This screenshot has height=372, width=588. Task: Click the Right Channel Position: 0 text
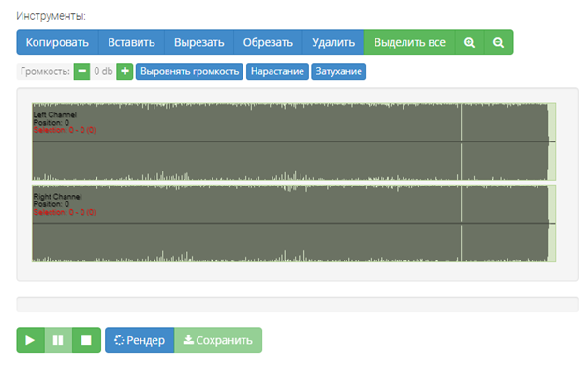51,204
